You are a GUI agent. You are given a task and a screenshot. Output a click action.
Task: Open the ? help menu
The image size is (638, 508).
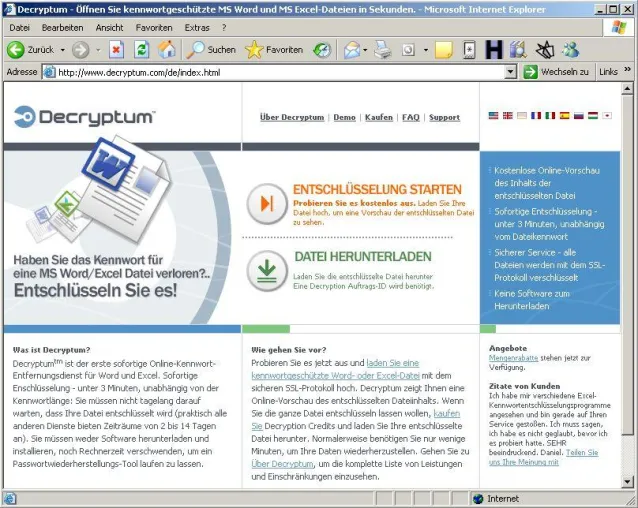tap(224, 28)
